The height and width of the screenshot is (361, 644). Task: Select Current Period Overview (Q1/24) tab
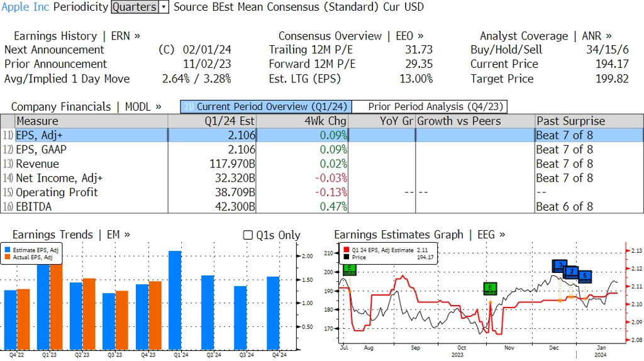(x=266, y=107)
